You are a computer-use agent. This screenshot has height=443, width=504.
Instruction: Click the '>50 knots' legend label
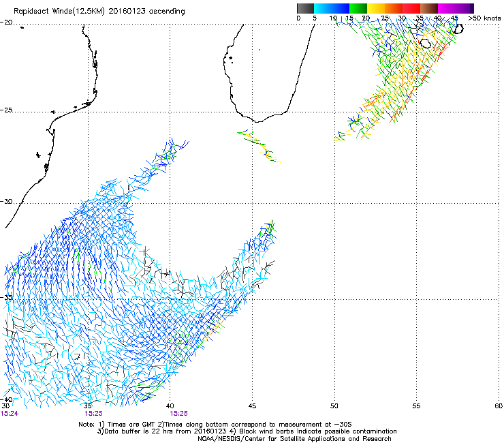[x=484, y=18]
